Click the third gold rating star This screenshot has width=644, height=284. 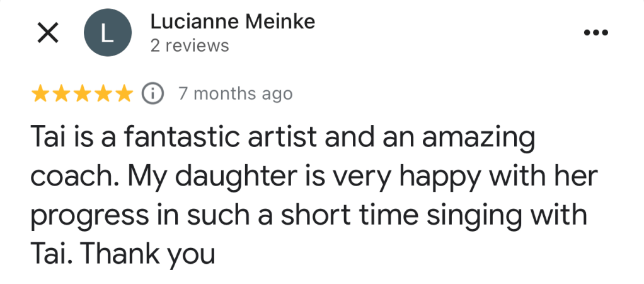83,94
